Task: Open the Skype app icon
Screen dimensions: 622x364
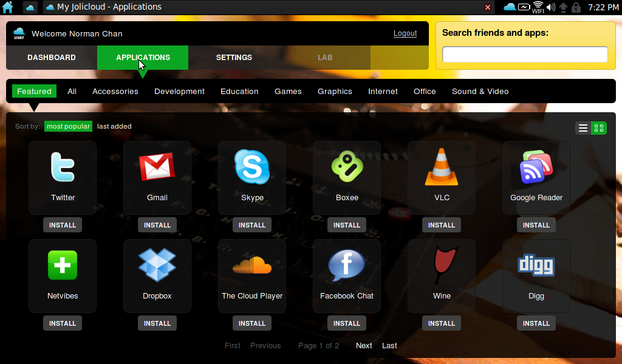Action: click(252, 167)
